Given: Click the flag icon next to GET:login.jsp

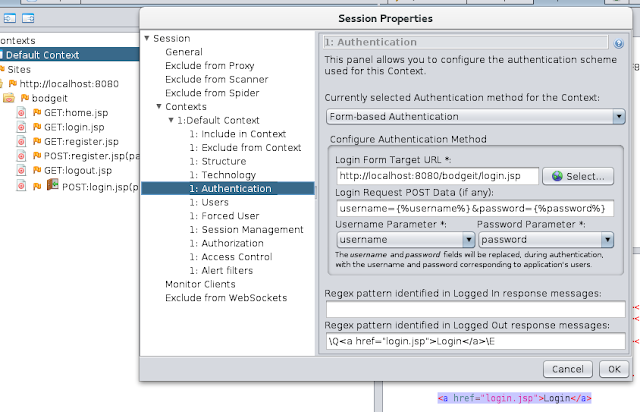Looking at the screenshot, I should (35, 128).
